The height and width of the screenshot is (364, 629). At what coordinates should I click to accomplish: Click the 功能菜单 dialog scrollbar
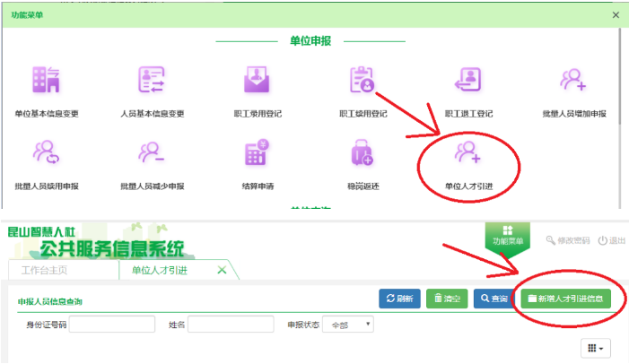[x=619, y=76]
